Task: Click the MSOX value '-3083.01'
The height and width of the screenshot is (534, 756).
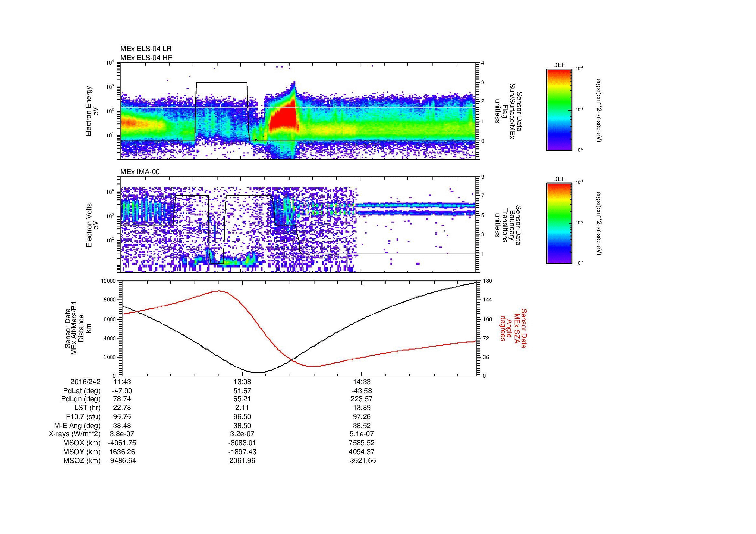Action: coord(242,443)
